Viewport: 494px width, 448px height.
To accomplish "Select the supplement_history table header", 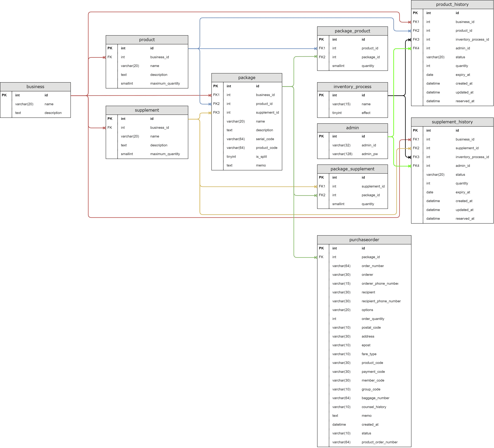I will (452, 122).
